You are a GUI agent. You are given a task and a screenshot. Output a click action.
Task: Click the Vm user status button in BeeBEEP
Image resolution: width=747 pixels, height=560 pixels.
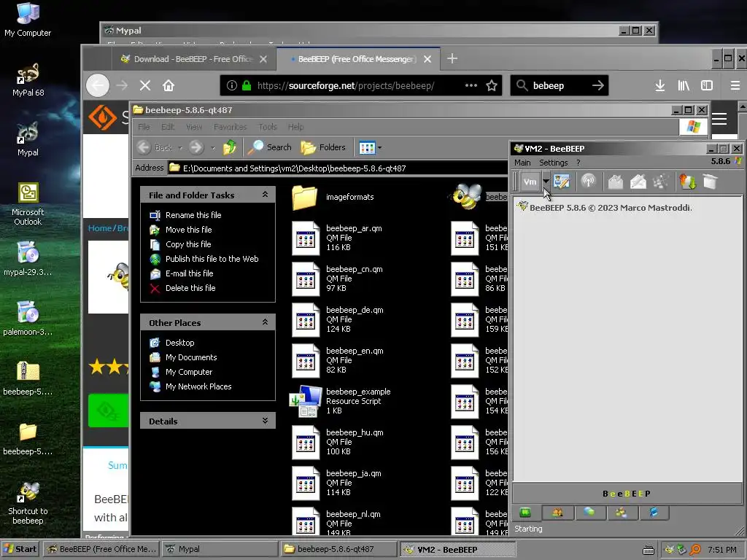[530, 182]
